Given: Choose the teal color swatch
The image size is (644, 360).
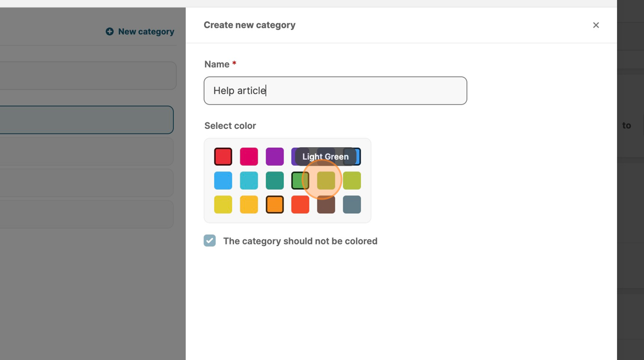Looking at the screenshot, I should click(275, 181).
